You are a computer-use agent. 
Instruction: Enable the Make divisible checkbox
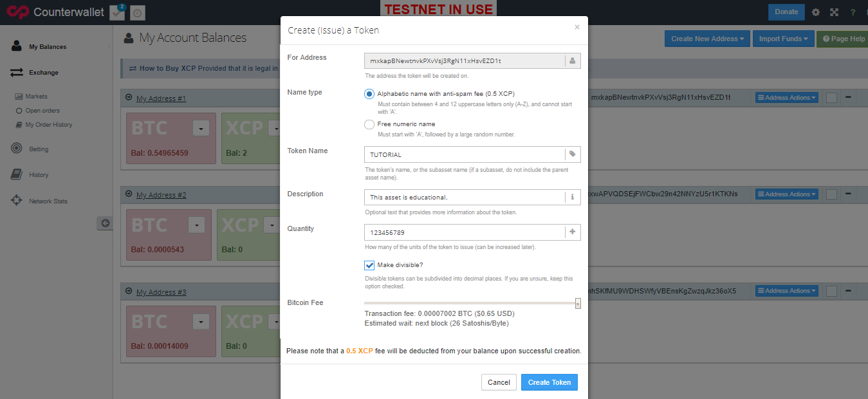click(x=369, y=264)
